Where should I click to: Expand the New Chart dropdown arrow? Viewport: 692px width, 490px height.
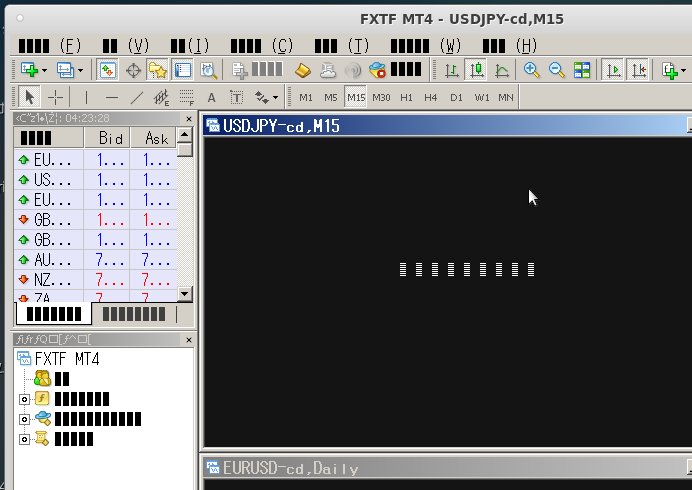[x=44, y=70]
